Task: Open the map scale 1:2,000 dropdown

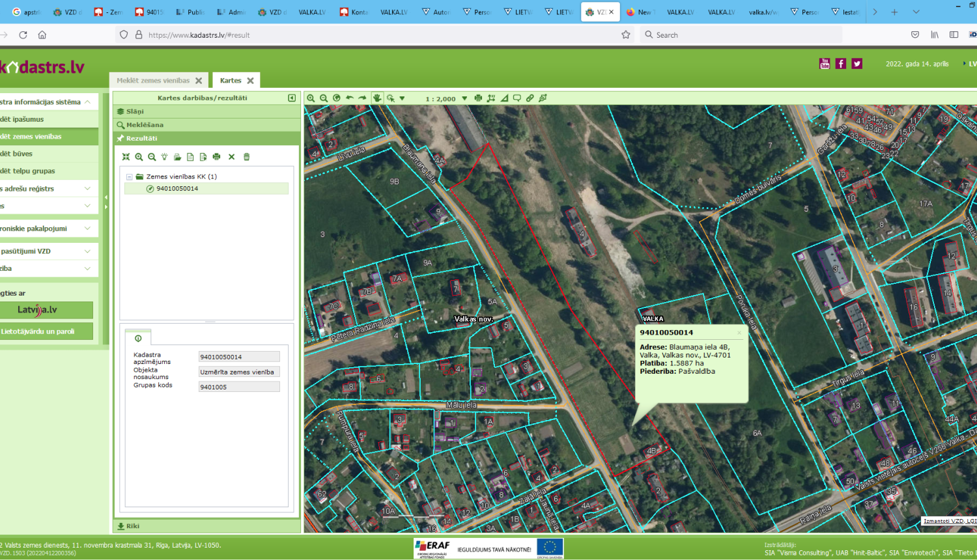Action: tap(464, 99)
